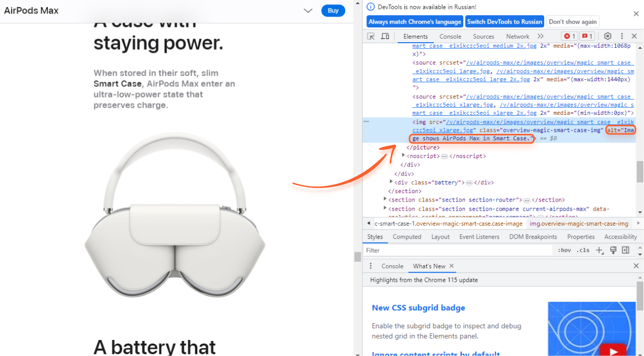Screen dimensions: 644x356
Task: Click the web page vertical scrollbar thumb
Action: [357, 257]
